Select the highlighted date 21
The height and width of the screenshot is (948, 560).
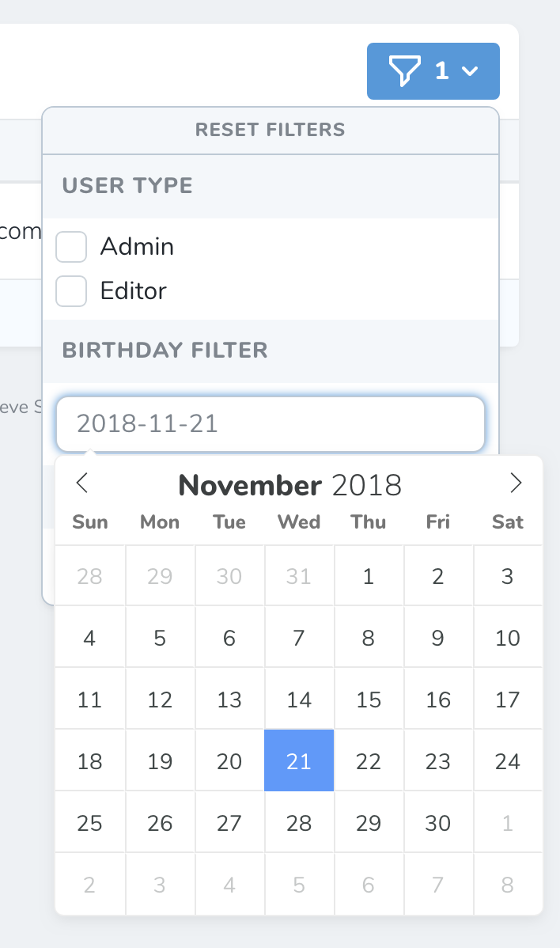coord(299,760)
